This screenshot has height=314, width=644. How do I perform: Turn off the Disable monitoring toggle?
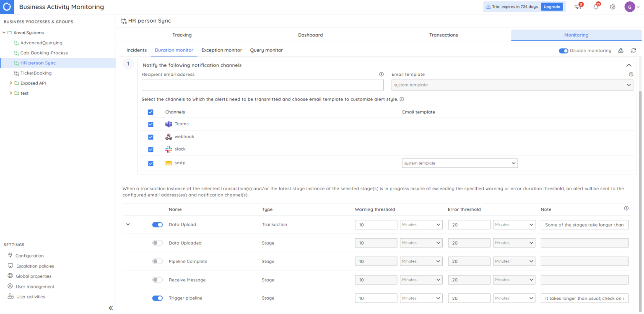564,50
